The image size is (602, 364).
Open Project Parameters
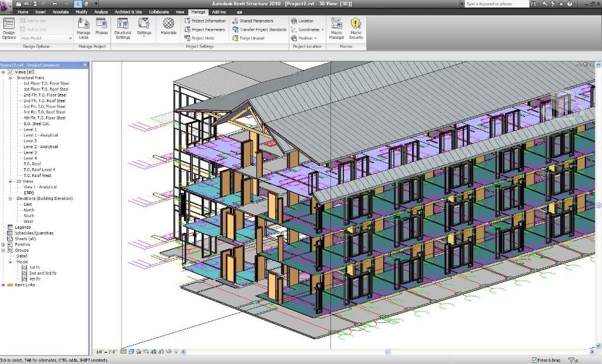pos(205,29)
